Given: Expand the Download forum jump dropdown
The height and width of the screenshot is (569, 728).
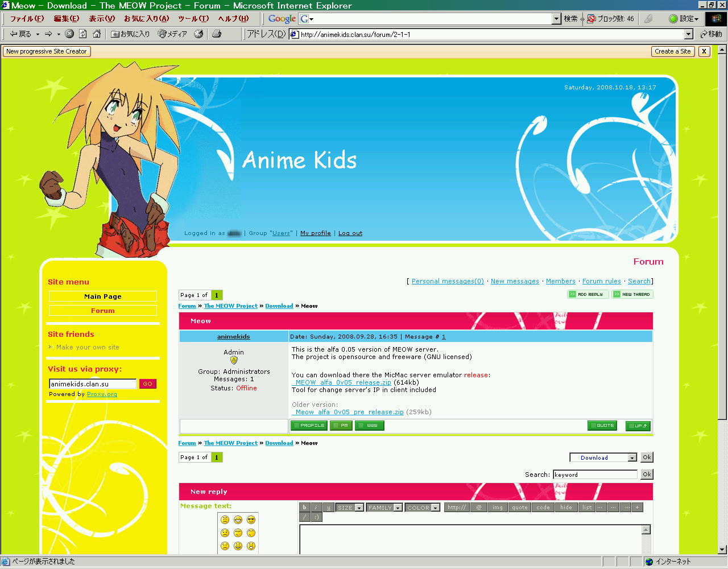Looking at the screenshot, I should pos(632,457).
